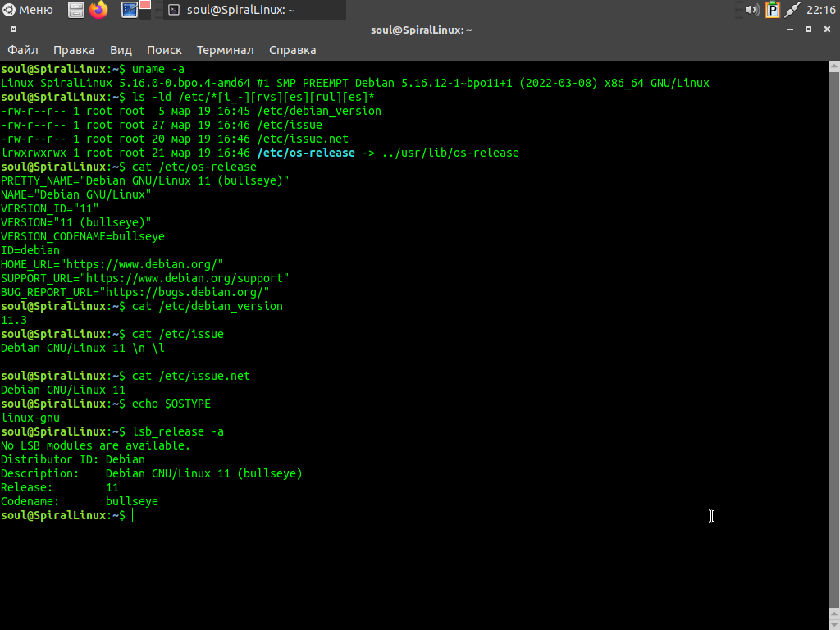Click the '/etc/issue' 27-byte listing row
840x630 pixels.
pos(162,125)
